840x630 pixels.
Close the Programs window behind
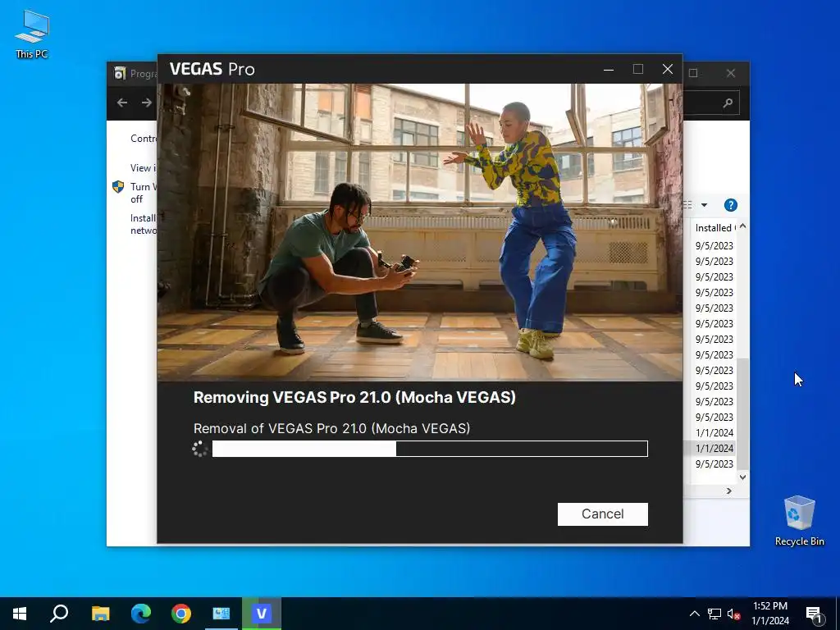pyautogui.click(x=731, y=73)
